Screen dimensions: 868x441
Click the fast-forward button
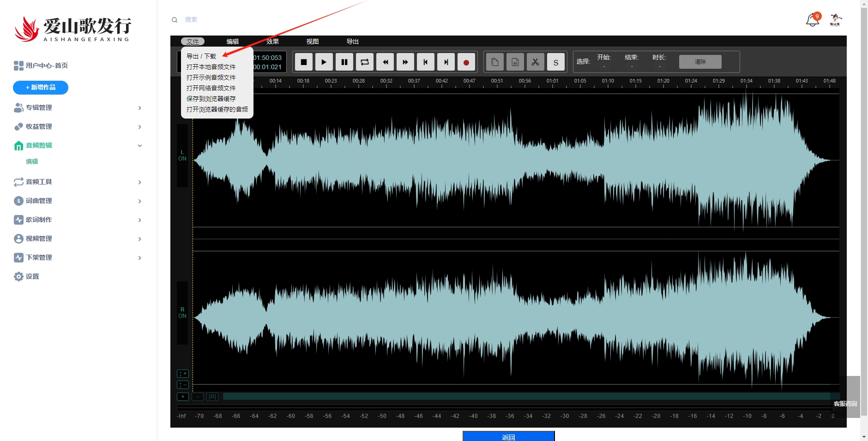click(x=405, y=62)
